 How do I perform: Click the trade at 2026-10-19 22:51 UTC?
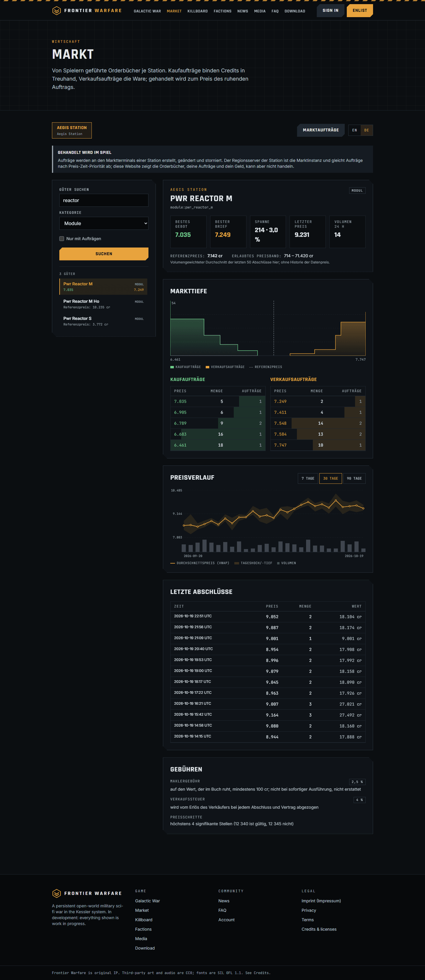pos(268,616)
